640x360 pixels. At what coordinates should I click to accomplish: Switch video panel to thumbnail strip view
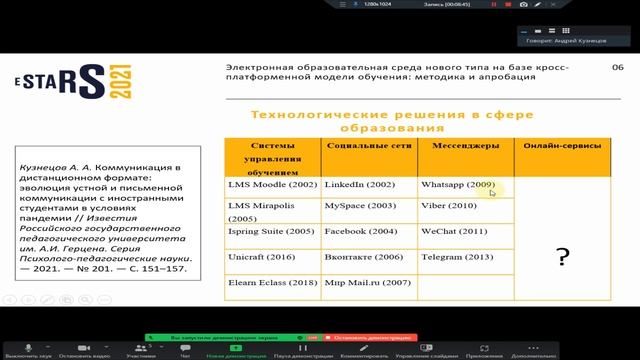[x=552, y=31]
